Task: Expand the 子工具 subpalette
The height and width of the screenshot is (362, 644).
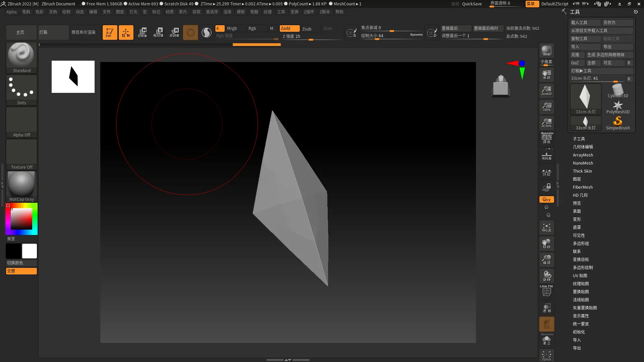Action: point(579,139)
